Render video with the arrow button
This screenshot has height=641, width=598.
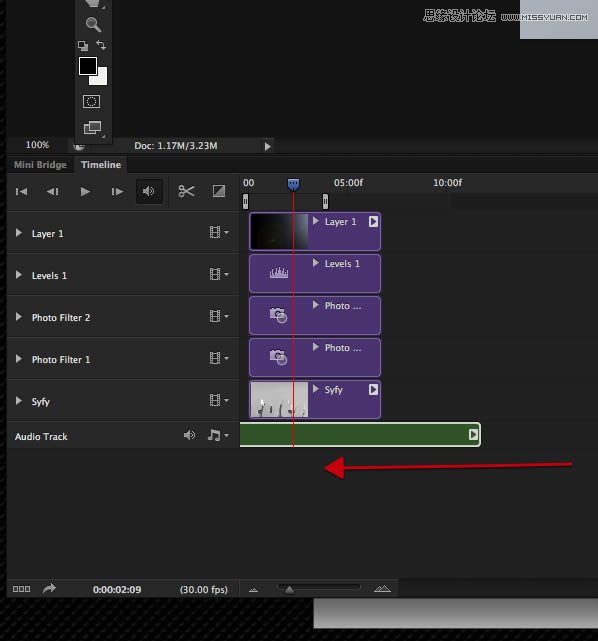49,589
